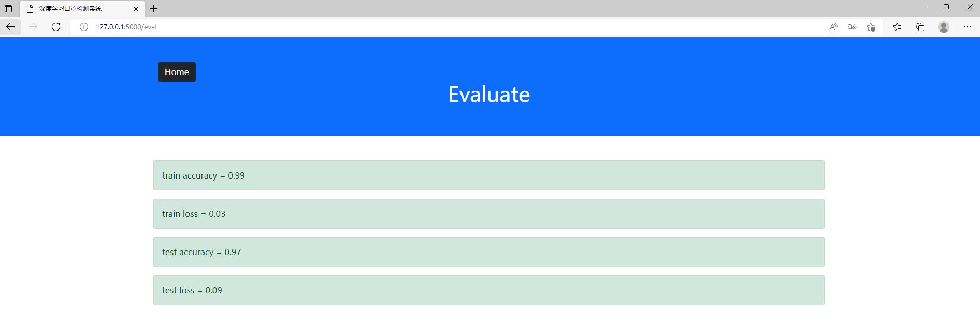The width and height of the screenshot is (980, 325).
Task: Open Settings and more menu
Action: point(967,27)
